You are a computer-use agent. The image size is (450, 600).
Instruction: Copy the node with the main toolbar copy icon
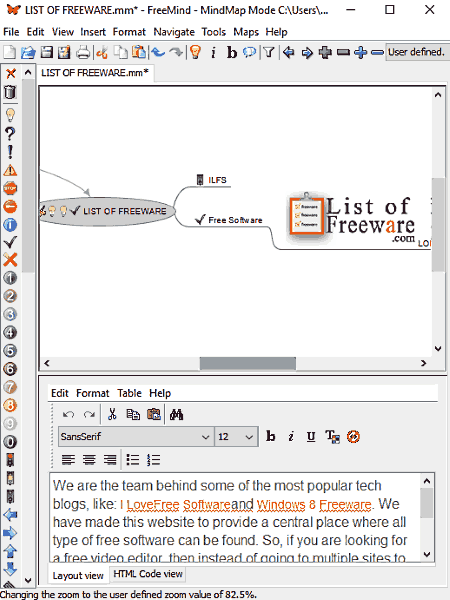tap(121, 52)
